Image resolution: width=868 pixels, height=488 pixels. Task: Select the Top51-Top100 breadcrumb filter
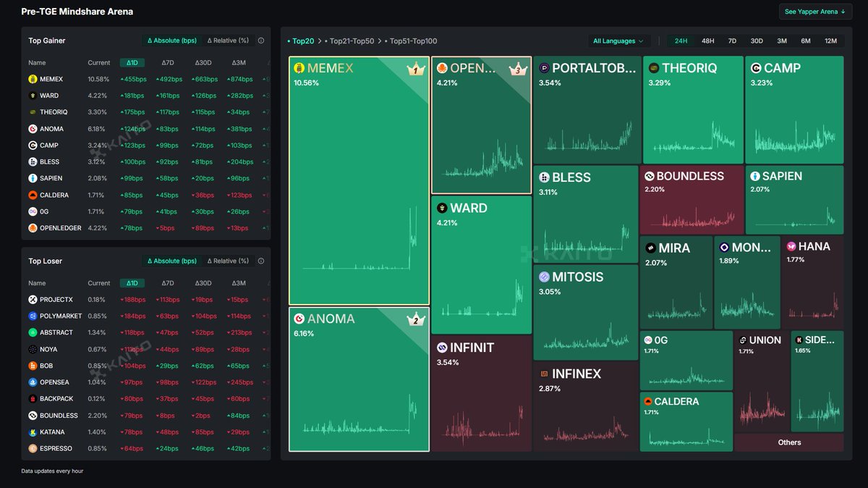pos(411,41)
